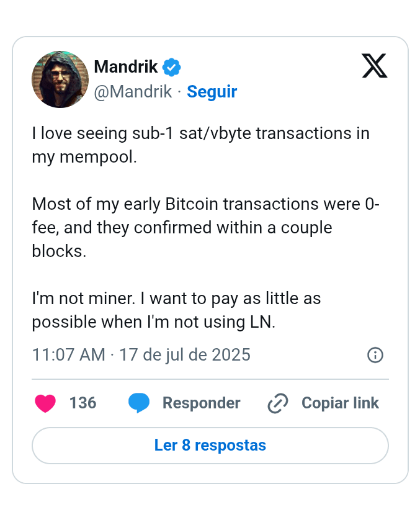The width and height of the screenshot is (420, 517).
Task: Click the 11:07 AM timestamp
Action: point(69,355)
